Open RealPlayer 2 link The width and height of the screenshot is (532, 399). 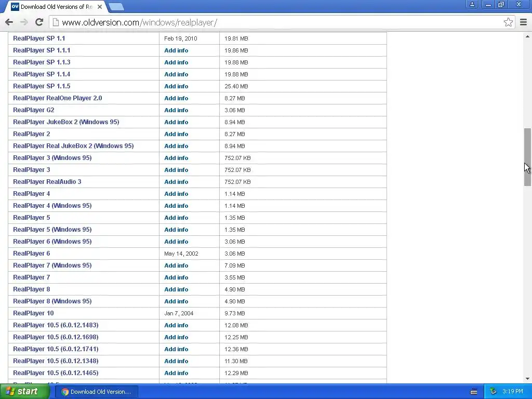[x=32, y=134]
